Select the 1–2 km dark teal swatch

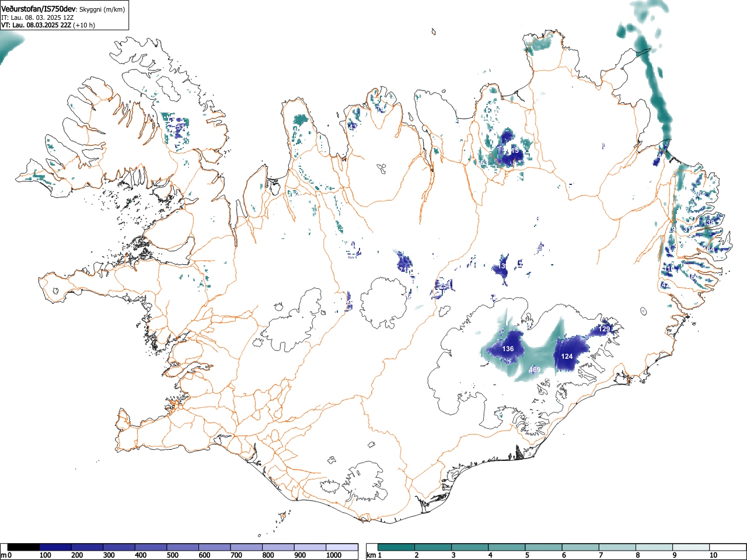click(x=396, y=547)
